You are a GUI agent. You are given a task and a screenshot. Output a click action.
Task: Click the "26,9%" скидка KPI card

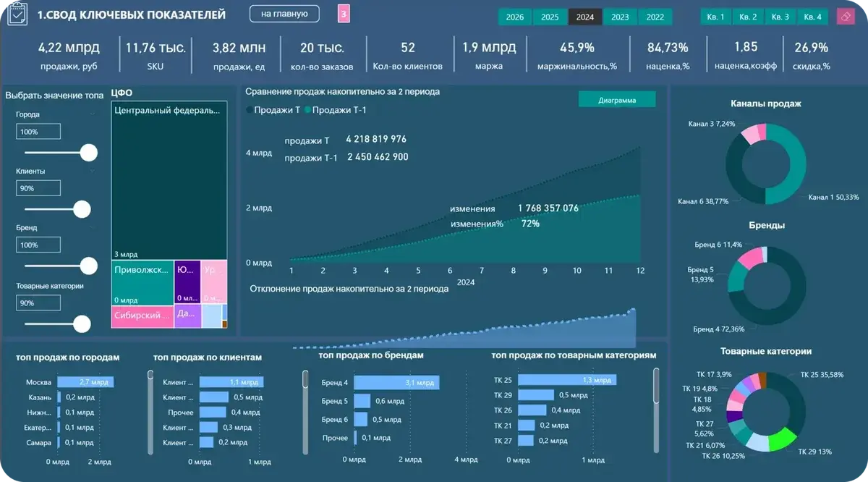point(811,56)
